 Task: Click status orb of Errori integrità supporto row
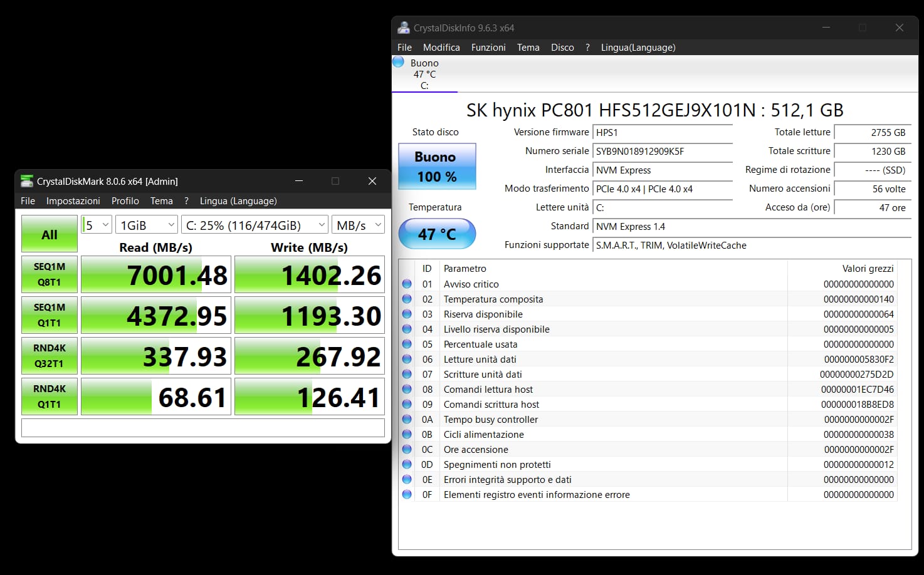click(x=407, y=479)
